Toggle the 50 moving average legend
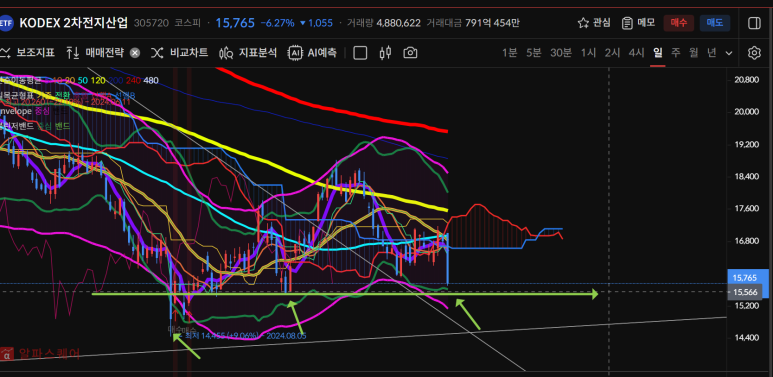The height and width of the screenshot is (377, 773). (82, 80)
